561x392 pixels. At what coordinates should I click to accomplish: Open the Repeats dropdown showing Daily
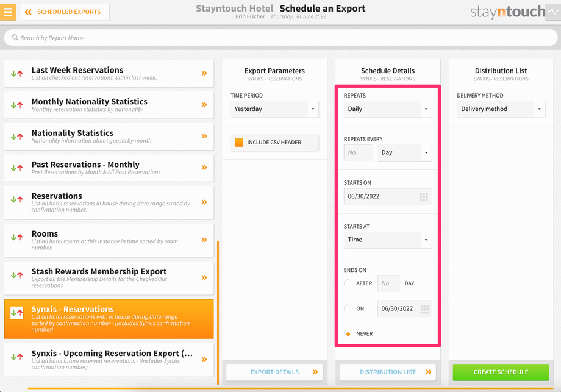(388, 109)
